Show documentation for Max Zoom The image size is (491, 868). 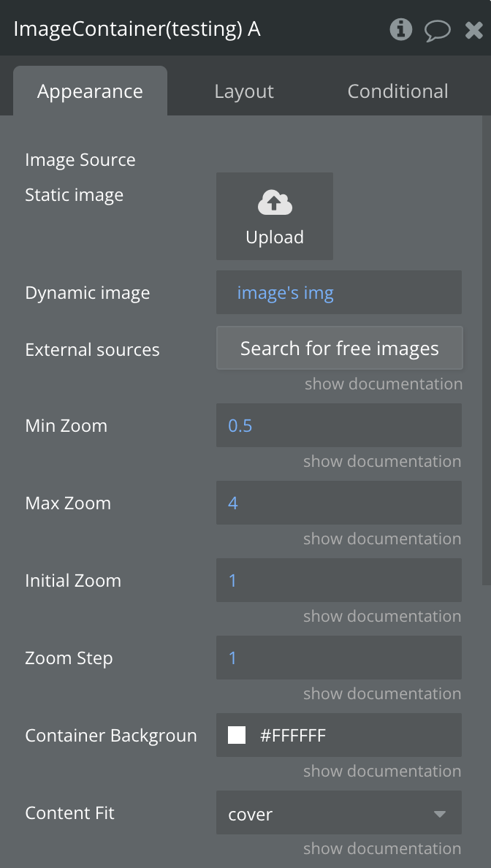tap(382, 539)
